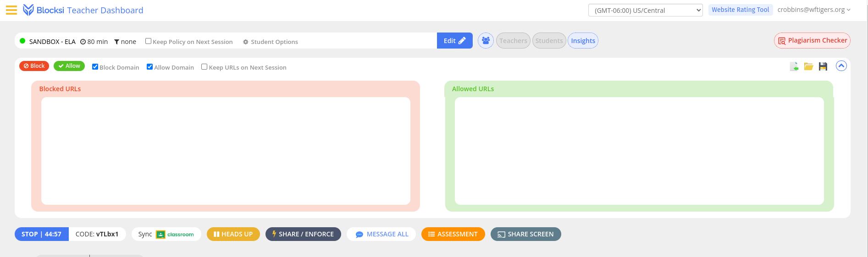Stop the class session timer
Screen dimensions: 868x257
41,234
